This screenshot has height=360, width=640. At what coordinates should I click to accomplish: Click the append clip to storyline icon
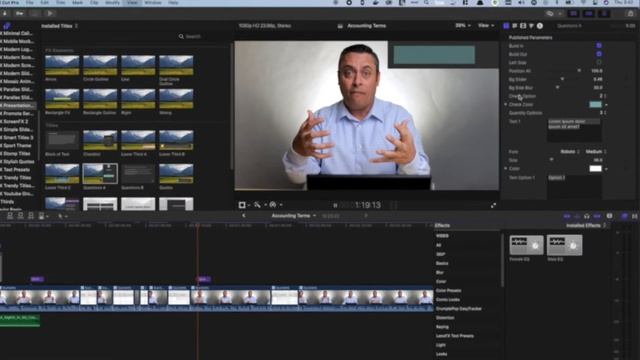[31, 216]
